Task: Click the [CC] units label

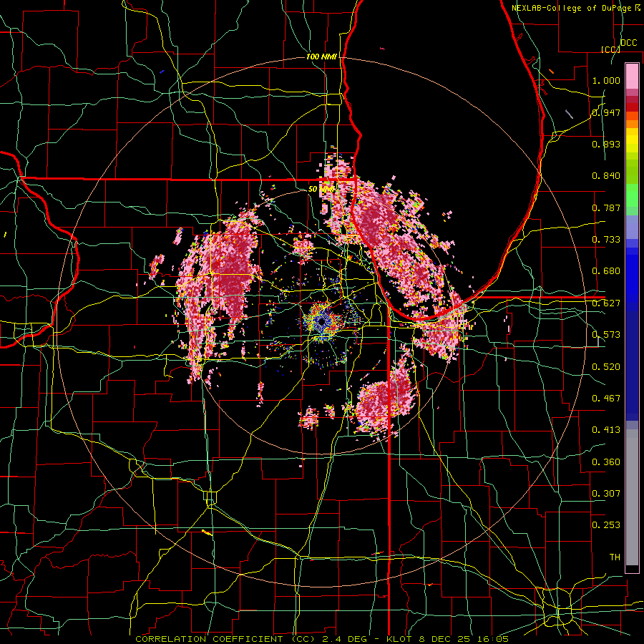Action: pos(610,49)
